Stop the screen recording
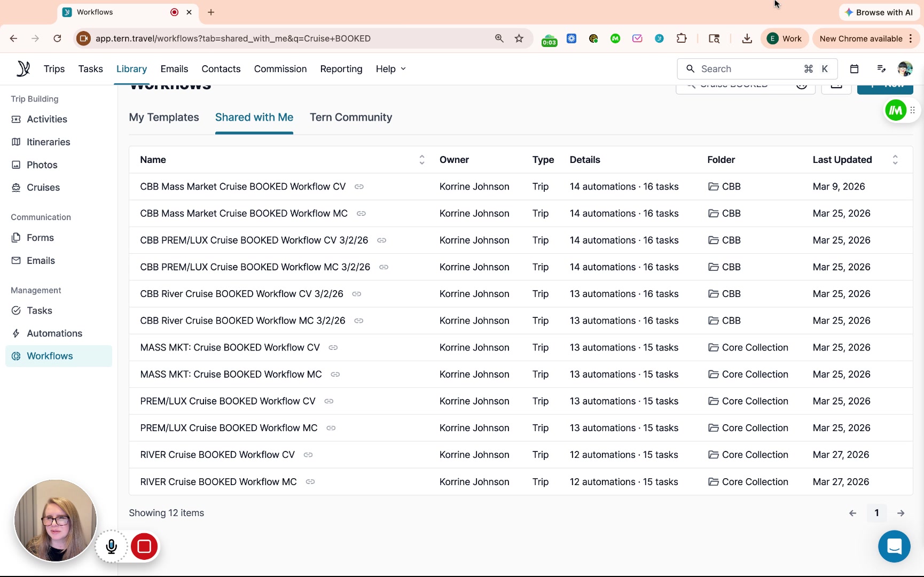924x577 pixels. 144,546
